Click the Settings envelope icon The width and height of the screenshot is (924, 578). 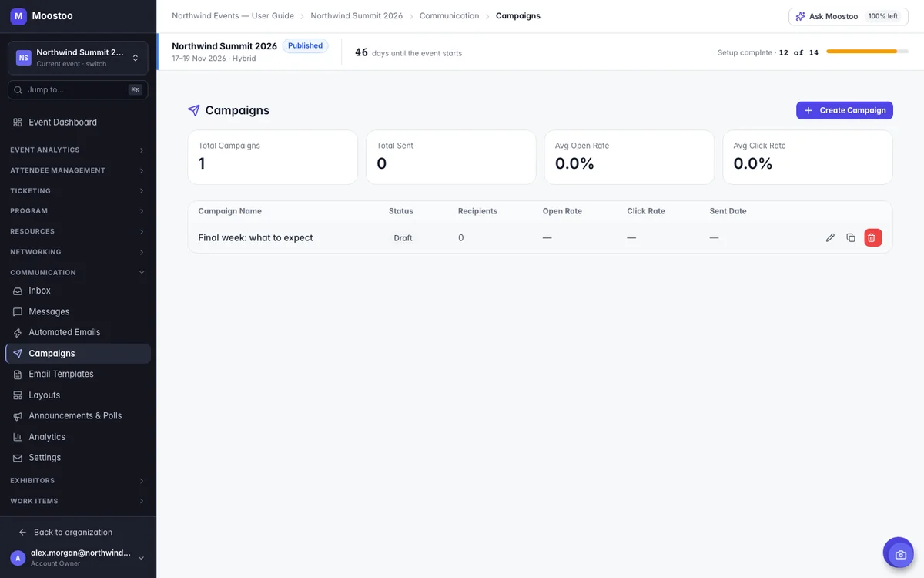click(18, 458)
